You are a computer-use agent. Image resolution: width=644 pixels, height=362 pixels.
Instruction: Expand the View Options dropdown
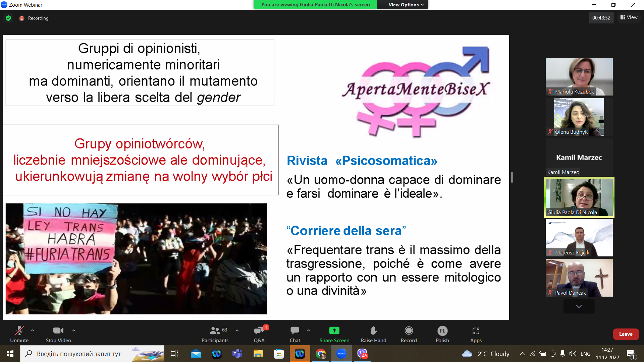tap(406, 5)
